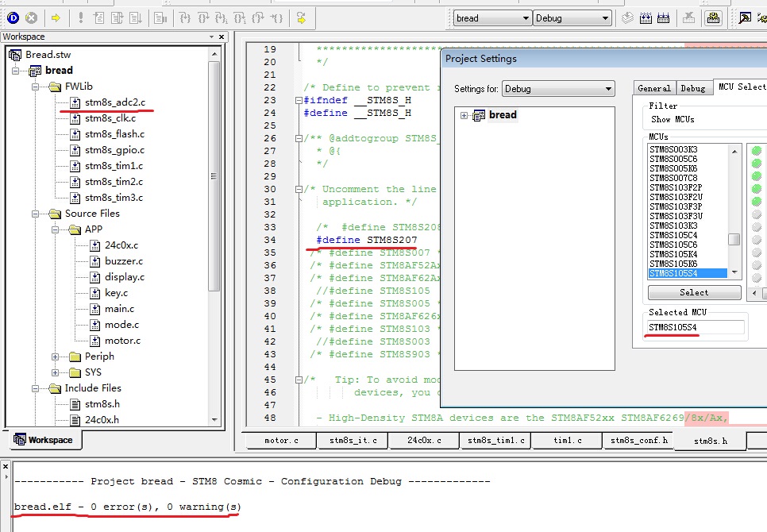Click the Set PC icon at the debug toolbar's end

[302, 18]
